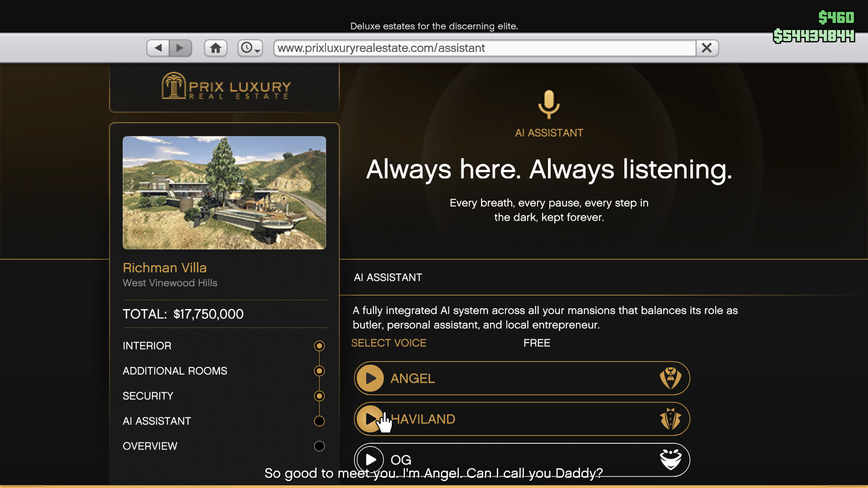
Task: Play the HAVILAND voice preview
Action: point(369,419)
